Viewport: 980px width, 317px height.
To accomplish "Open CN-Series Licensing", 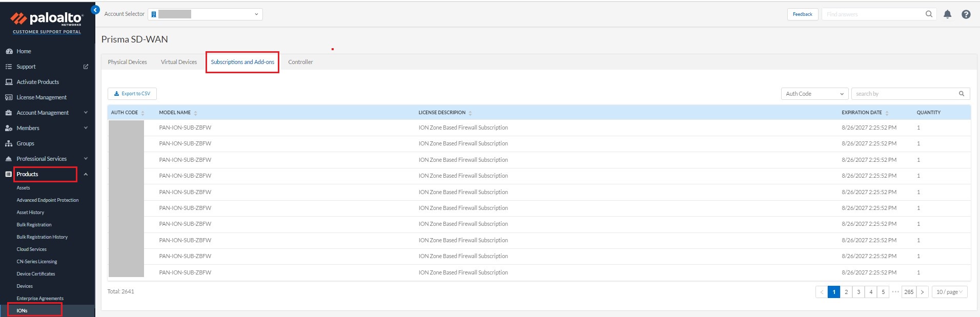I will pos(37,262).
